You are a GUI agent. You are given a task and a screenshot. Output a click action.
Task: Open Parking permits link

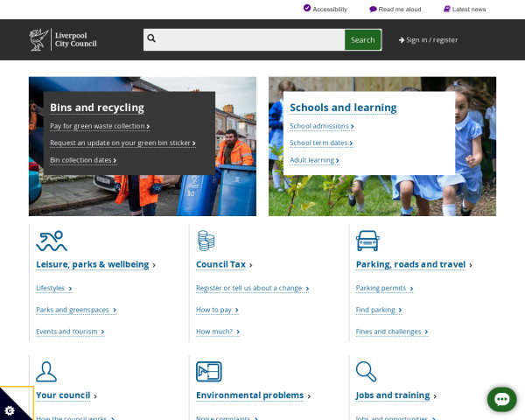(384, 288)
